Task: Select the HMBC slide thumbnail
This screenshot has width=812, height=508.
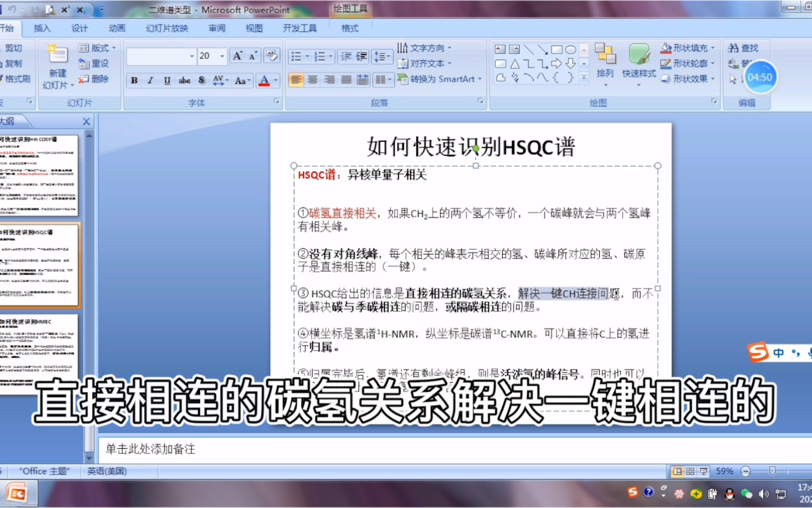Action: pos(39,355)
